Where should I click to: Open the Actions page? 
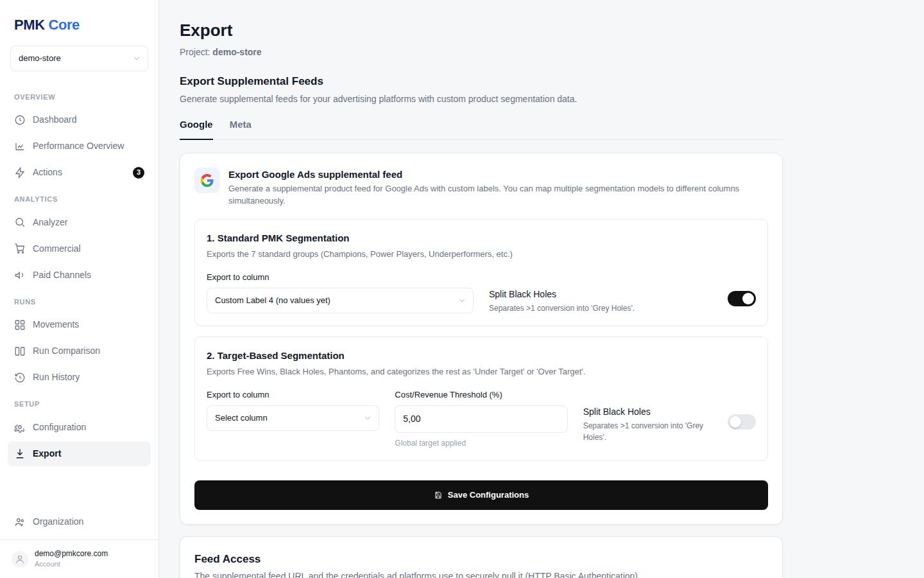(79, 173)
